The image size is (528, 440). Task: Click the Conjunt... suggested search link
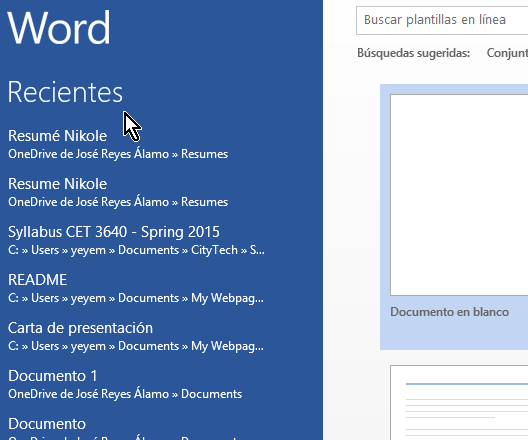pos(507,53)
